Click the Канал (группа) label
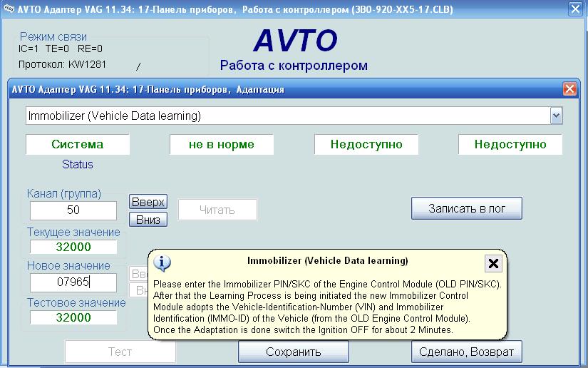This screenshot has width=588, height=368. (x=64, y=193)
